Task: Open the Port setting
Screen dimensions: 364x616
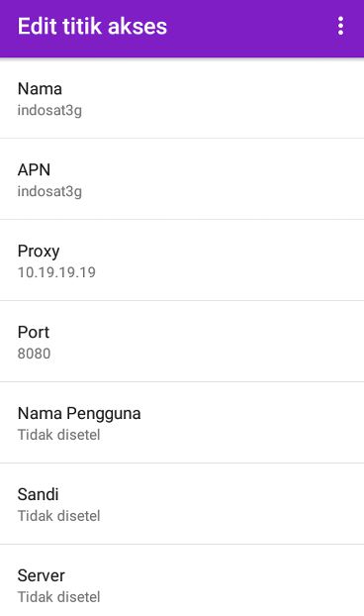Action: point(182,341)
